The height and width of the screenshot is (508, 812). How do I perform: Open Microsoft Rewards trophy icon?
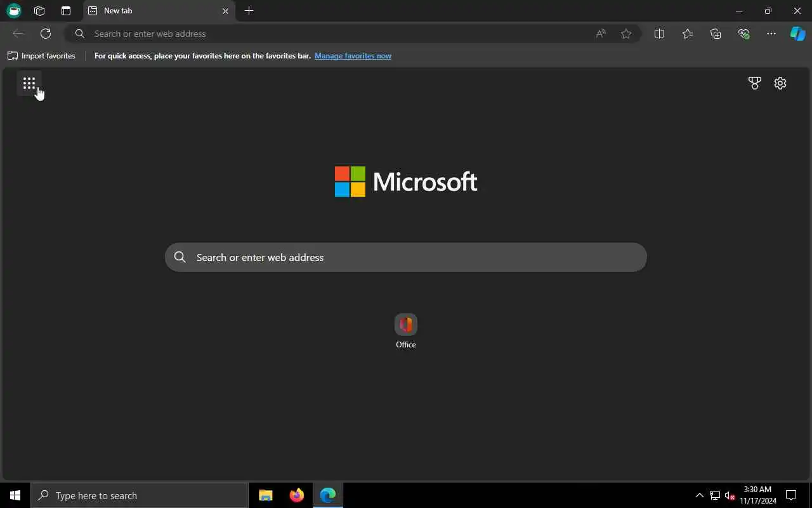click(x=754, y=83)
